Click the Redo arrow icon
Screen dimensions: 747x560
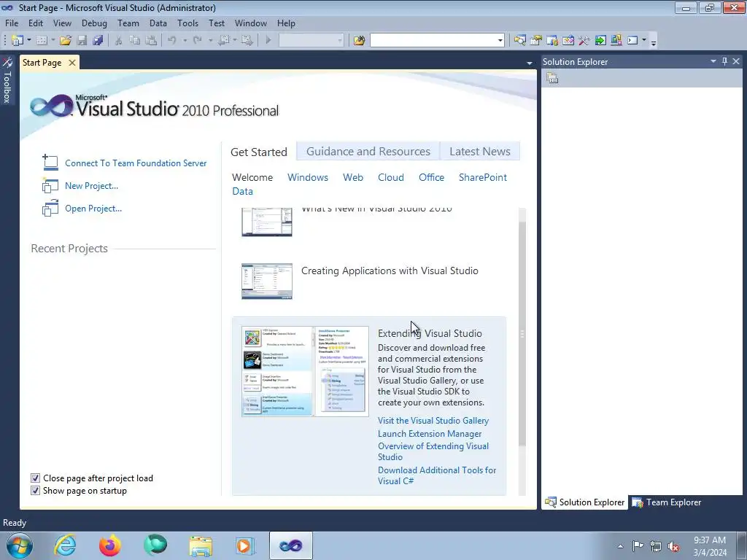pyautogui.click(x=197, y=41)
